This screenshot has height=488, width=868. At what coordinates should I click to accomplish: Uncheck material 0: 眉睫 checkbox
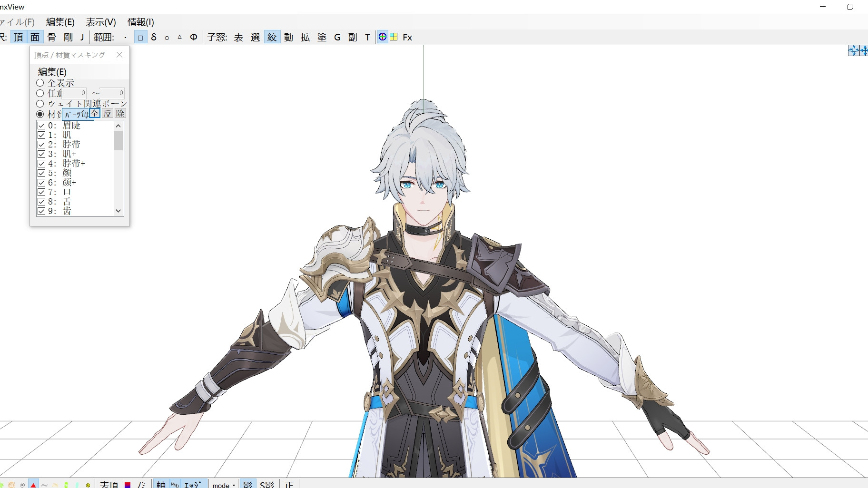41,126
